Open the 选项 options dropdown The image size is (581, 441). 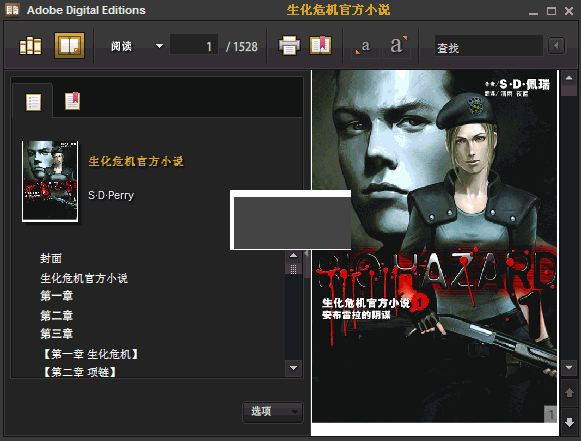click(273, 411)
